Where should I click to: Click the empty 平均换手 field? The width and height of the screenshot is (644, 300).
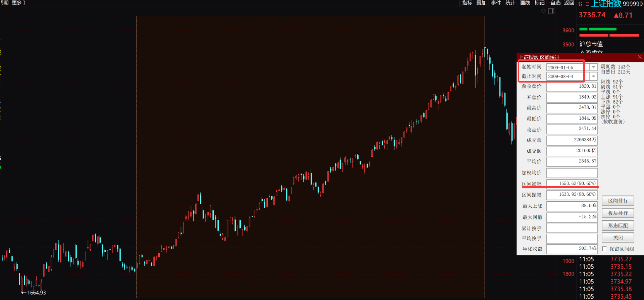coord(572,238)
